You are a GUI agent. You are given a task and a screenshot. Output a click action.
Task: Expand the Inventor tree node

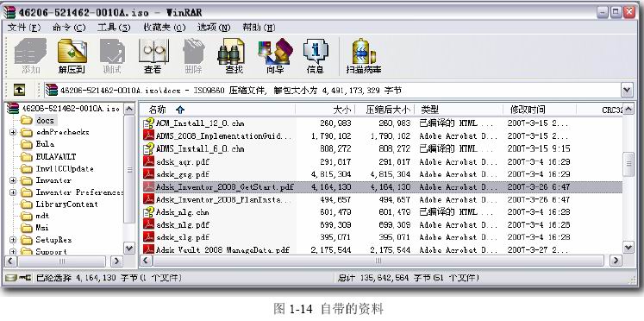pyautogui.click(x=13, y=180)
